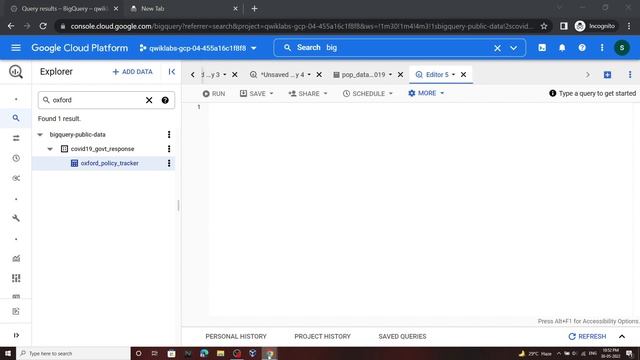
Task: Open the wrench icon in the sidebar
Action: point(16,218)
